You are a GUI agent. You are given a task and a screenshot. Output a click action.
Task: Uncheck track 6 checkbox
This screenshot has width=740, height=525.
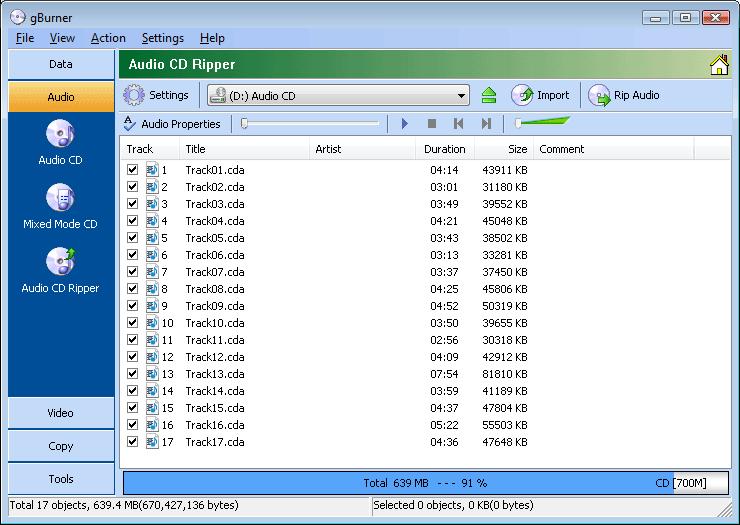coord(133,254)
